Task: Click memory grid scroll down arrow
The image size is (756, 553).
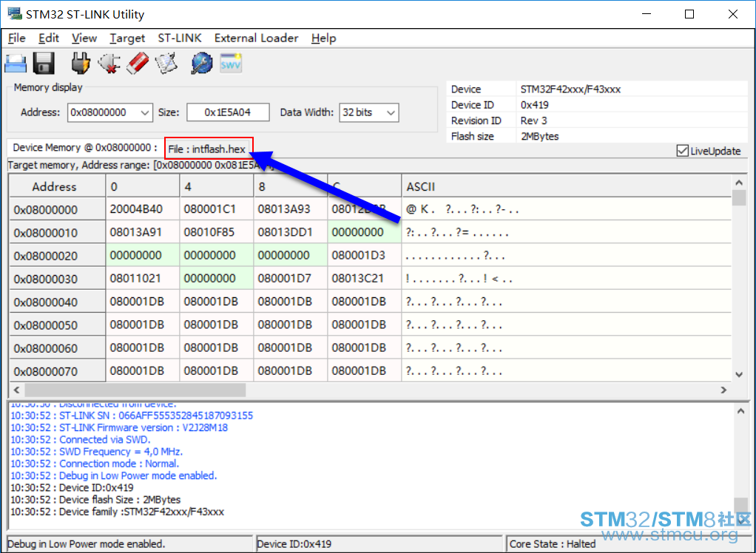Action: [739, 374]
